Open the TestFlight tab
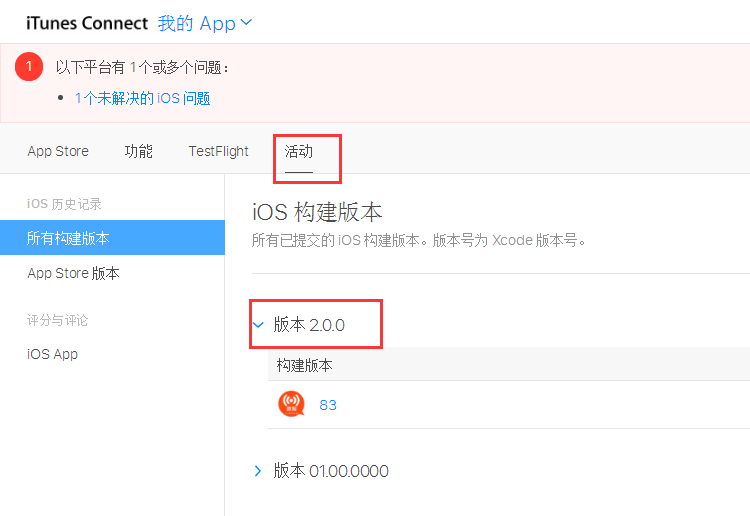 (x=218, y=151)
